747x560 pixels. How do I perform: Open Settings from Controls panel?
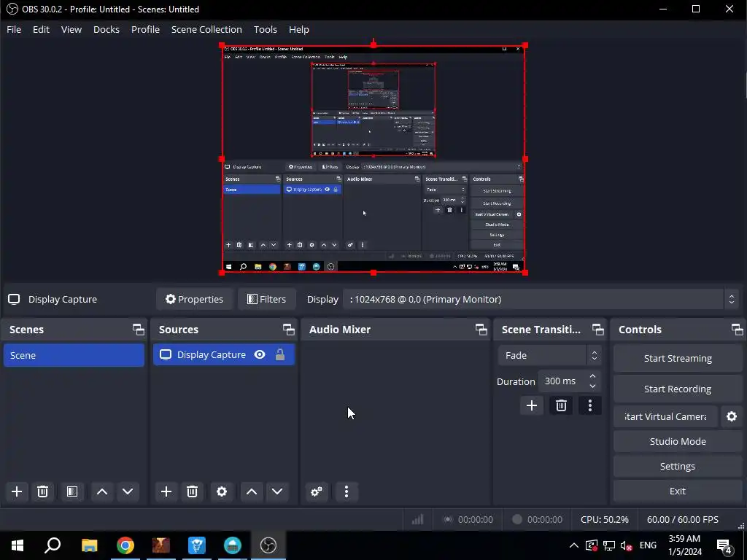point(678,466)
